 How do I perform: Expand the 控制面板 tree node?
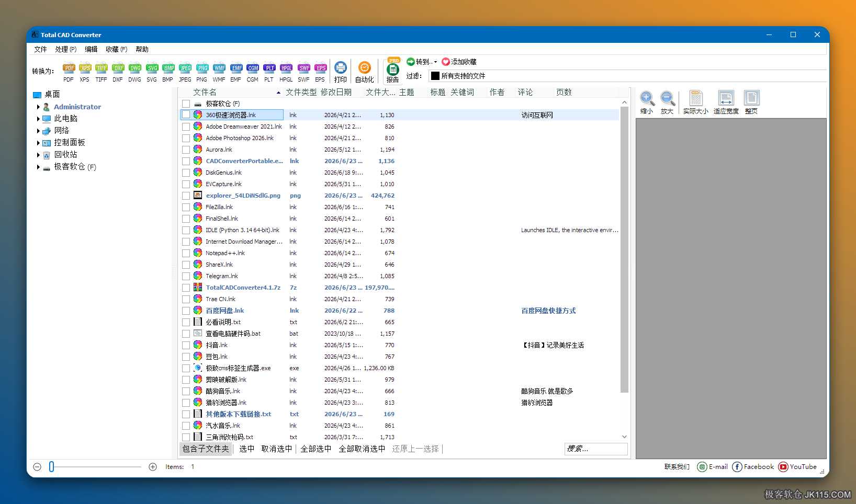click(x=38, y=143)
